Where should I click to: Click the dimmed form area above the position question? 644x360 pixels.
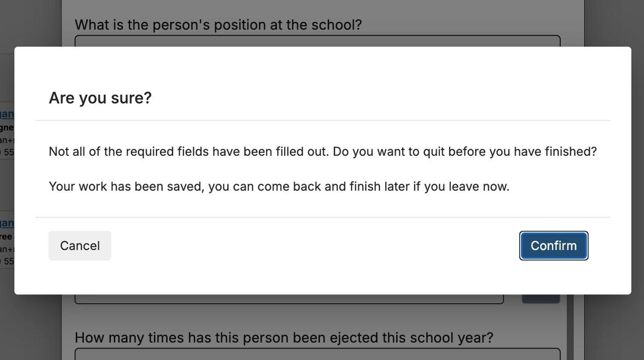click(323, 7)
